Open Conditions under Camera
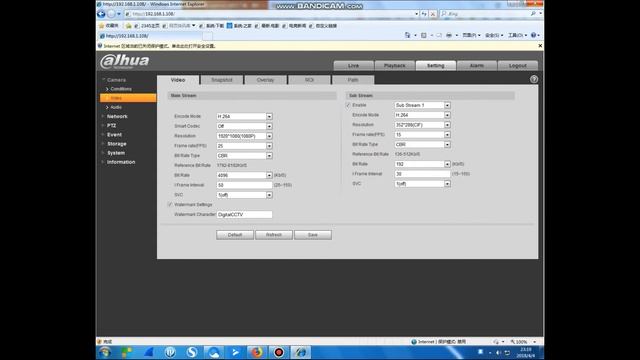640x360 pixels. click(x=121, y=89)
